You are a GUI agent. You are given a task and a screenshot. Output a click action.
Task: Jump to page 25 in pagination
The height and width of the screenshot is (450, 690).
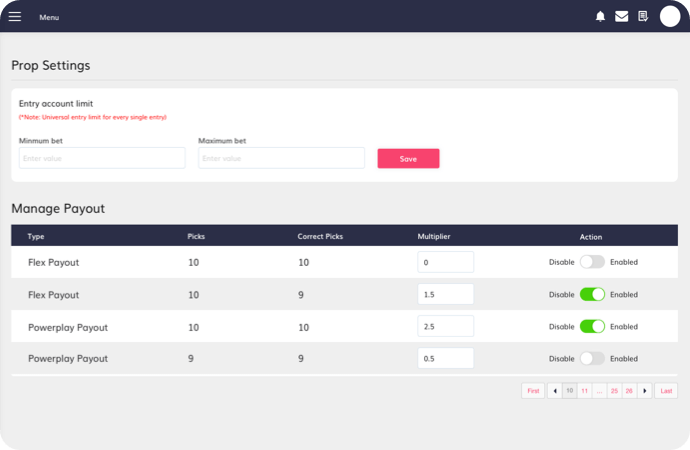point(614,391)
